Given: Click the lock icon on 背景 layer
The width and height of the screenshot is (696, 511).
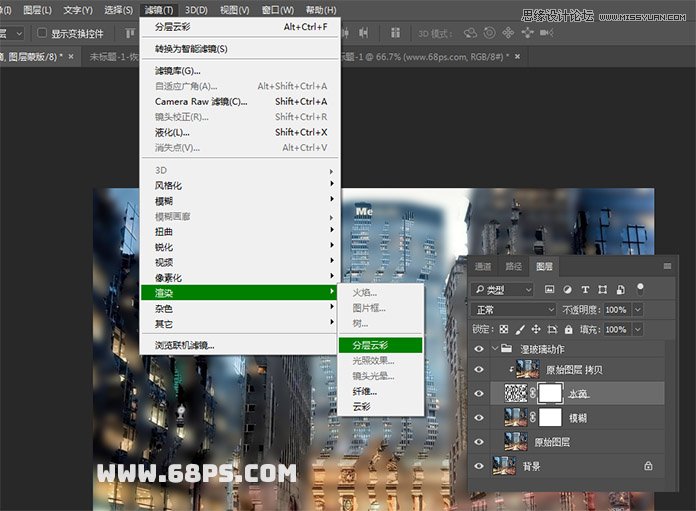Looking at the screenshot, I should coord(649,466).
